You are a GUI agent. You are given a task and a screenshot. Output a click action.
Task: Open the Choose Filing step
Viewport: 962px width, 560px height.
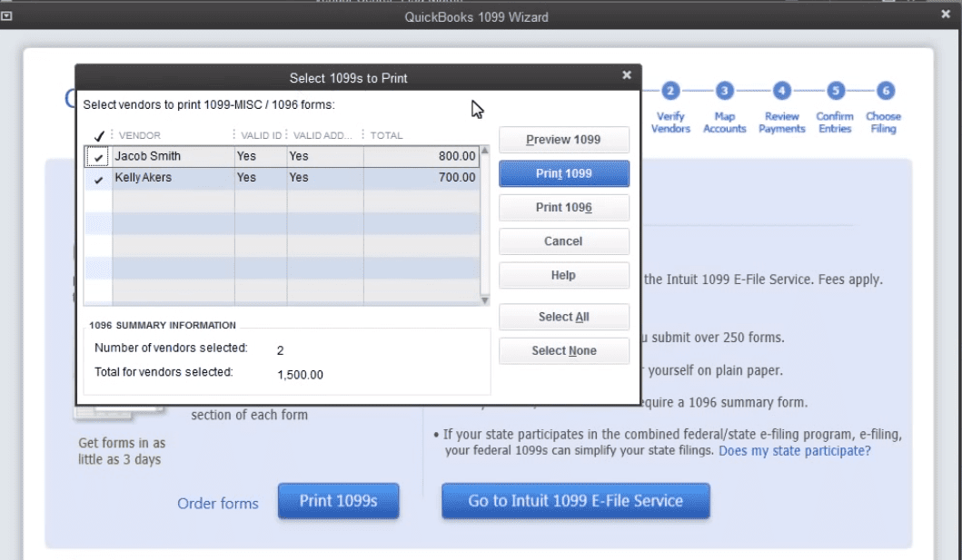pyautogui.click(x=883, y=91)
